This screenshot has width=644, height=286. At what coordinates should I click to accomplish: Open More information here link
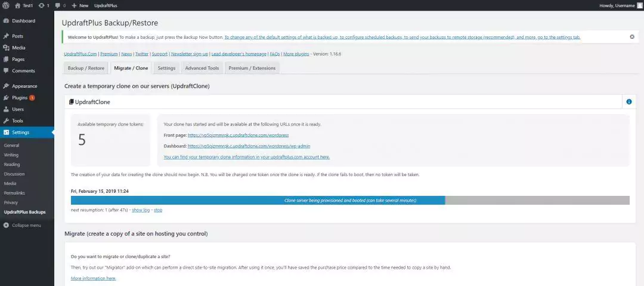93,278
